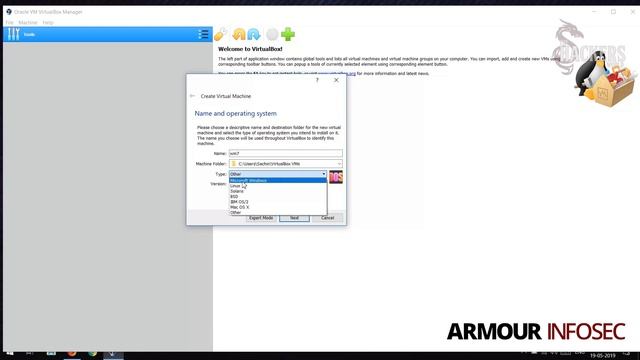Select Linux in the Type list
Screen dimensions: 640x360
click(278, 186)
